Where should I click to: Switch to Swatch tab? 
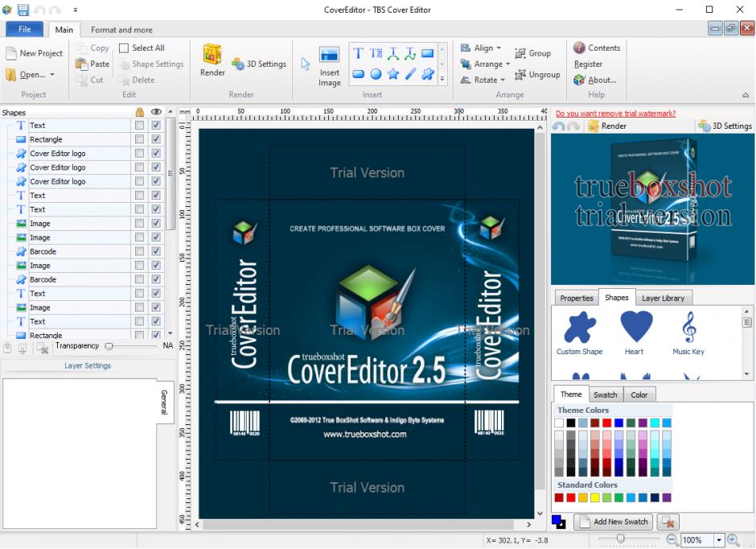click(606, 394)
